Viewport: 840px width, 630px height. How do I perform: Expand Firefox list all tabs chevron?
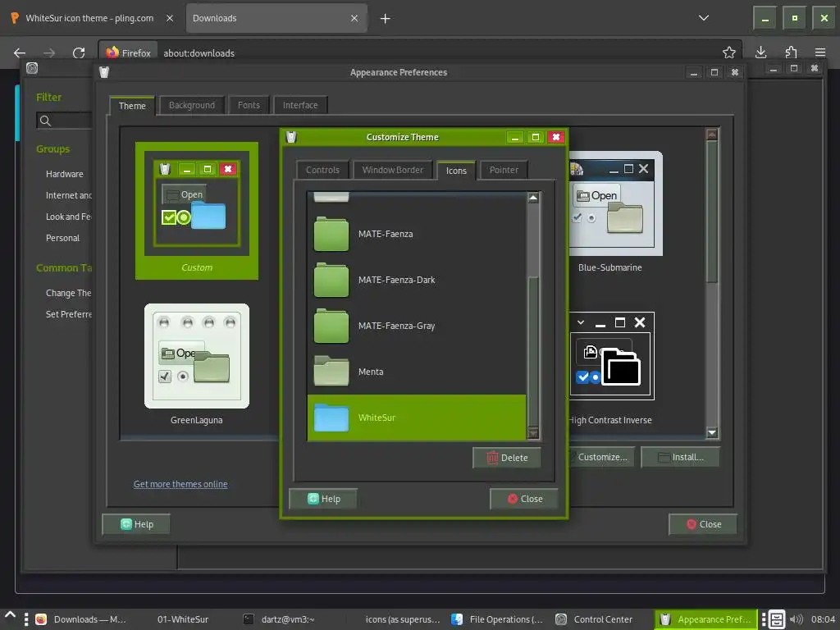[x=703, y=18]
